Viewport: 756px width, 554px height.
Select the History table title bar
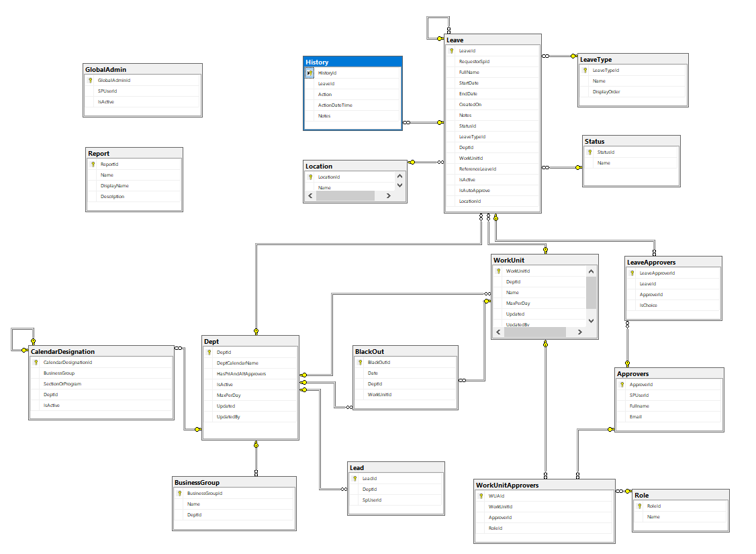pyautogui.click(x=352, y=61)
